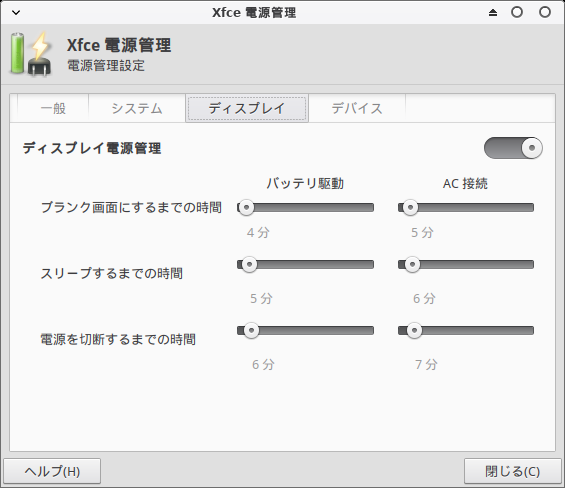Click the AC power-off slider showing 7 分
Image resolution: width=565 pixels, height=488 pixels.
point(466,330)
